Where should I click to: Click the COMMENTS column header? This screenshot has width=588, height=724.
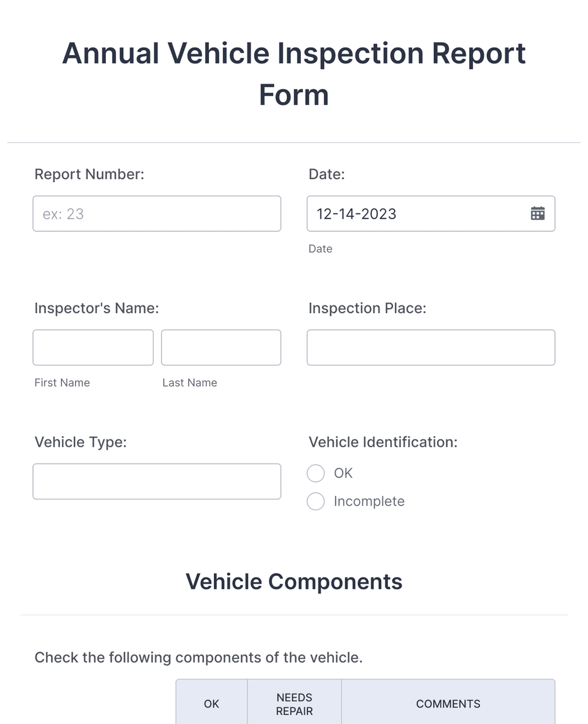point(448,704)
